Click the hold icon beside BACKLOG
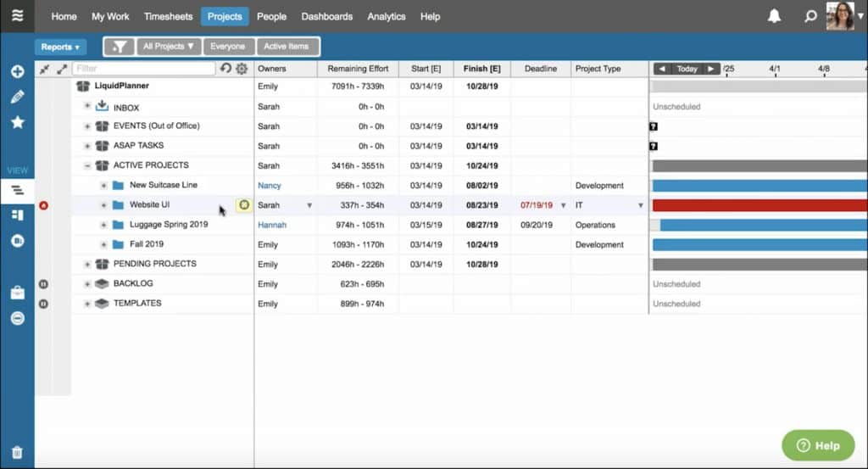868x469 pixels. point(44,284)
